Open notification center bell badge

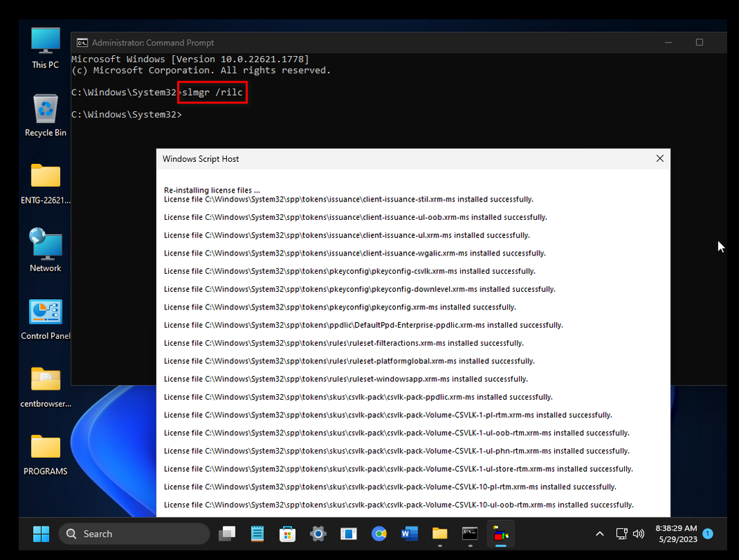point(707,533)
